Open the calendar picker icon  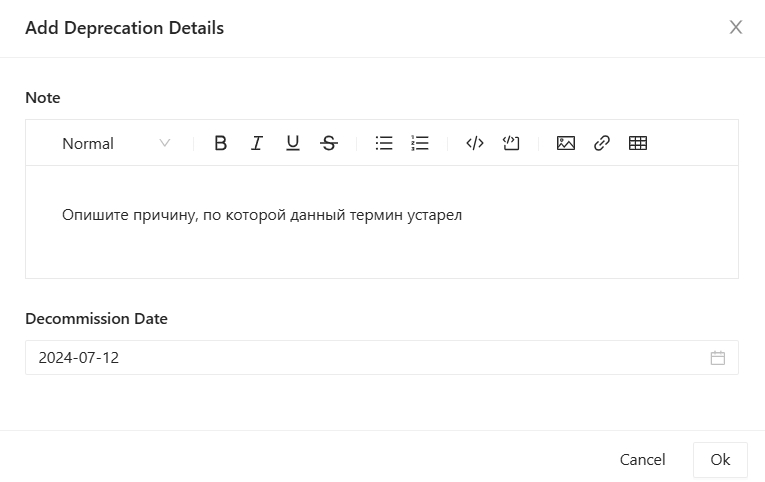[718, 358]
